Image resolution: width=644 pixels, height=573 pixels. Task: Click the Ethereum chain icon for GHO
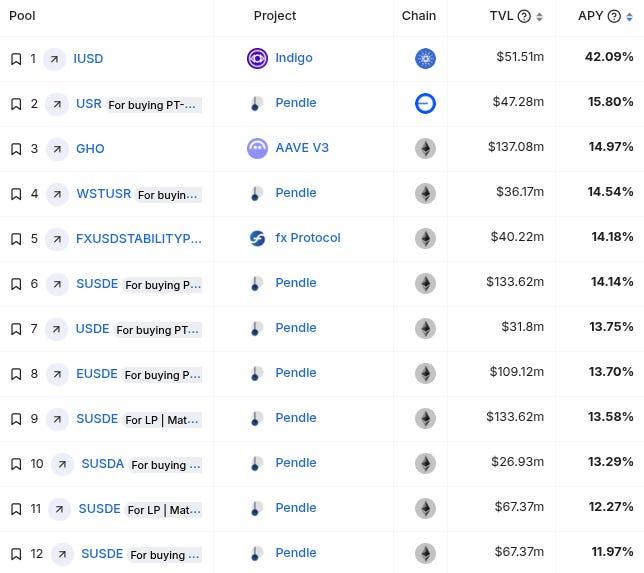pos(426,148)
